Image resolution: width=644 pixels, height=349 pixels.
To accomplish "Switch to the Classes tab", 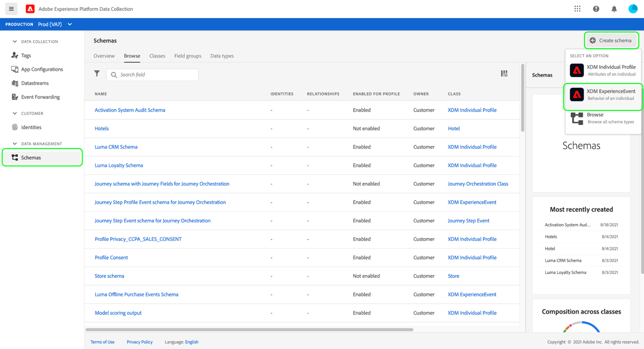I will 157,56.
